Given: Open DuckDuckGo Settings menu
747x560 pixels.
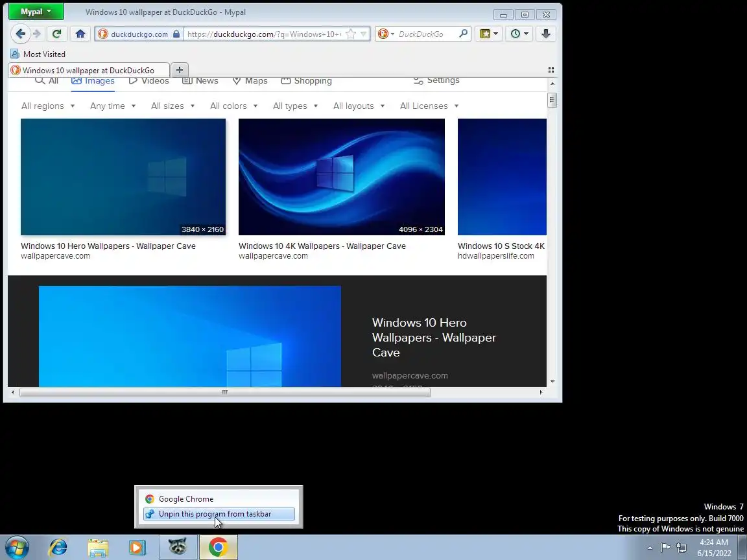Looking at the screenshot, I should (x=436, y=80).
